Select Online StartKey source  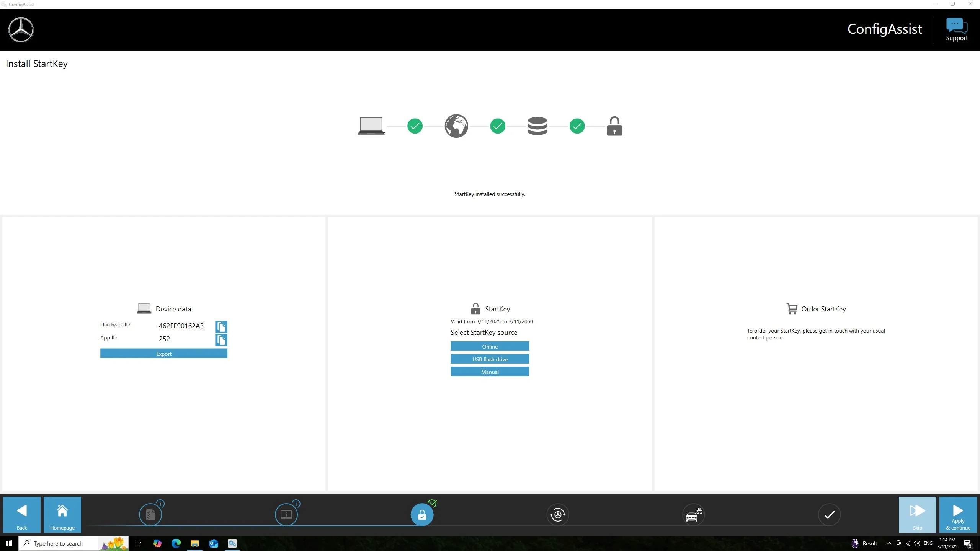tap(490, 346)
